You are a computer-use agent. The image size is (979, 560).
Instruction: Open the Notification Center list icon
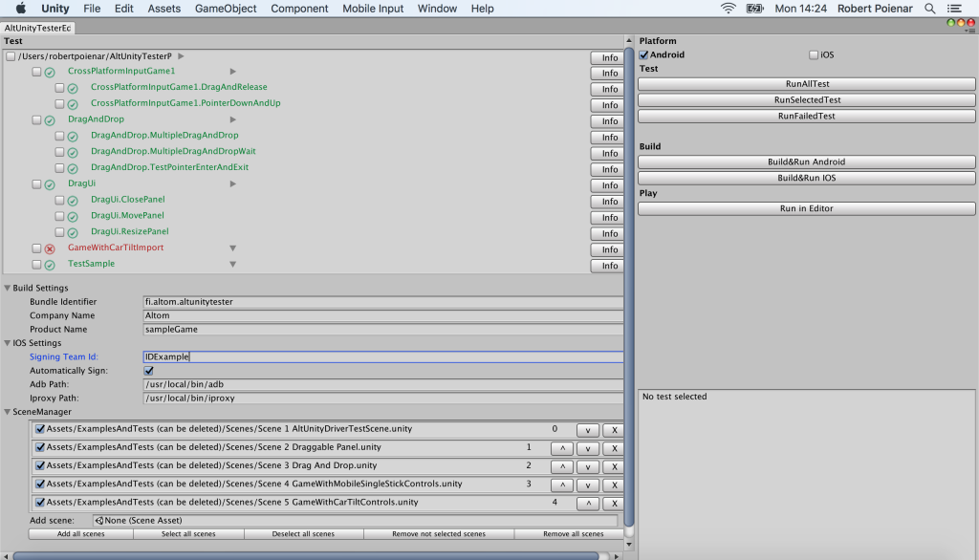click(x=954, y=8)
